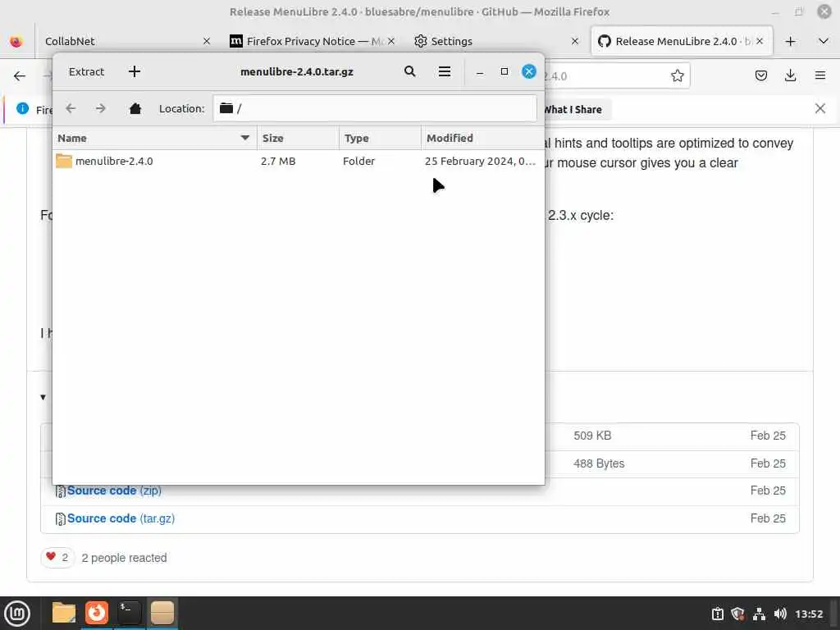Open the Linux Mint start menu
The image size is (840, 630).
point(17,614)
